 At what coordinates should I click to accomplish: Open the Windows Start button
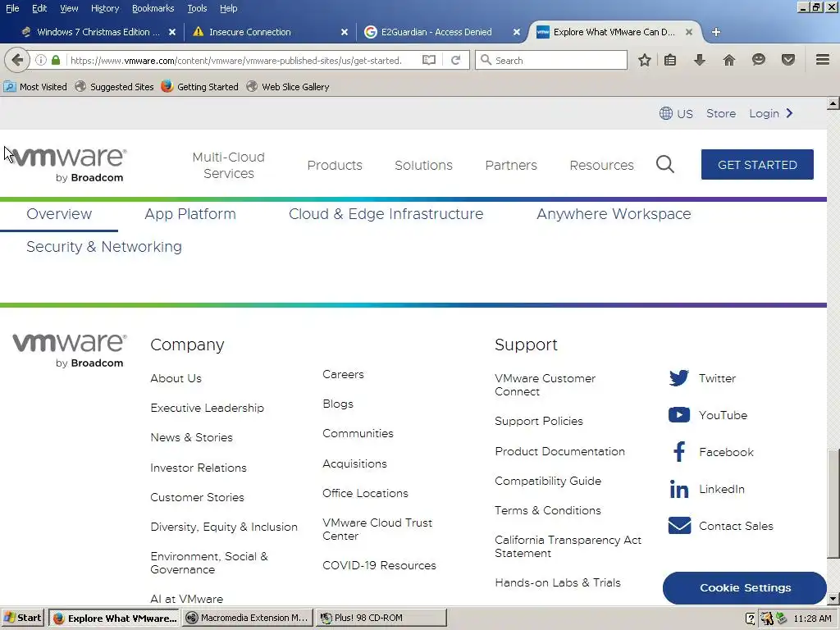pyautogui.click(x=22, y=618)
